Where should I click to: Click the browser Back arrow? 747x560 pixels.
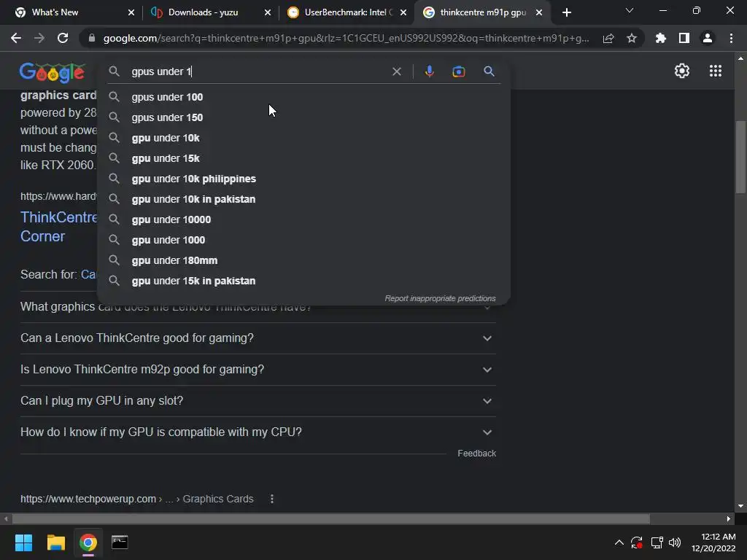[x=16, y=38]
